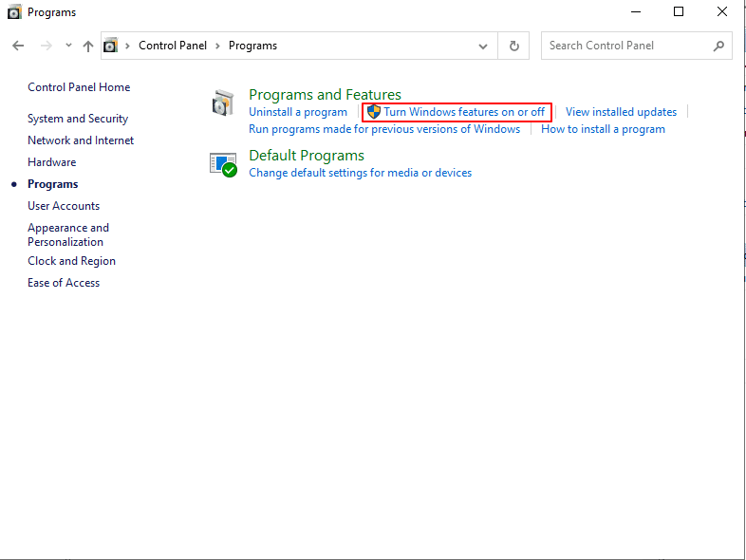Open Network and Internet category
This screenshot has width=746, height=560.
pos(81,140)
